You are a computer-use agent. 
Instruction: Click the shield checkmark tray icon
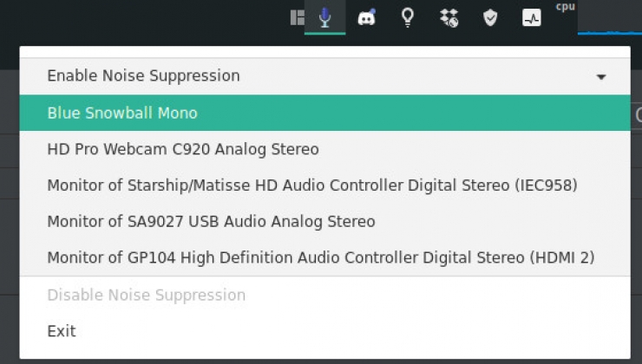[490, 17]
